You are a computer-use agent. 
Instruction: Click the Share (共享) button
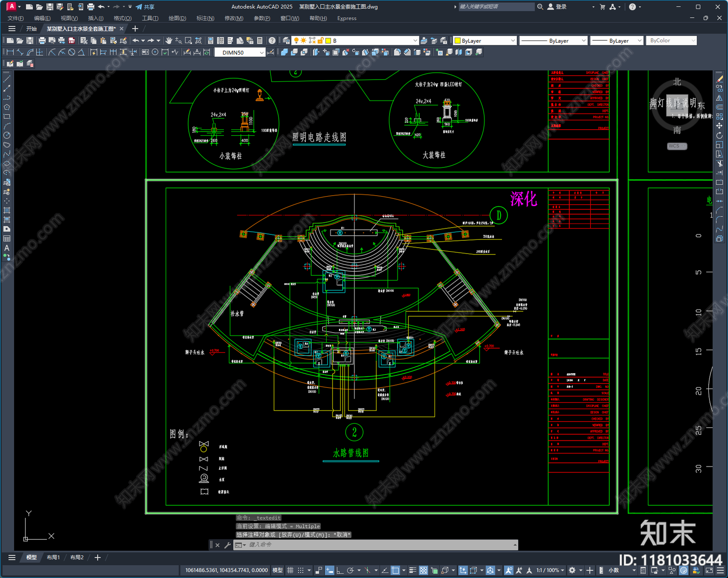click(x=145, y=7)
